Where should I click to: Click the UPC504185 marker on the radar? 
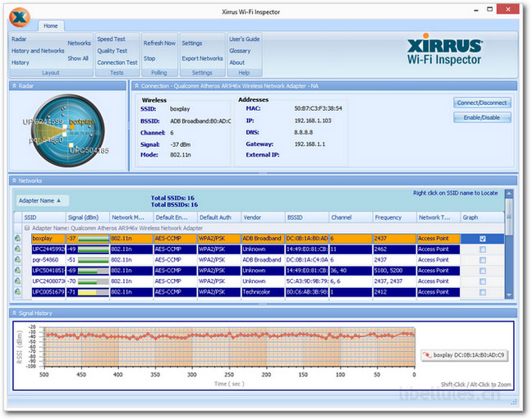[71, 145]
